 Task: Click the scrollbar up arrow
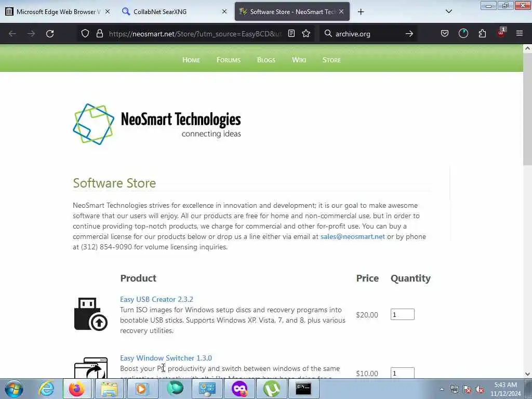coord(527,48)
